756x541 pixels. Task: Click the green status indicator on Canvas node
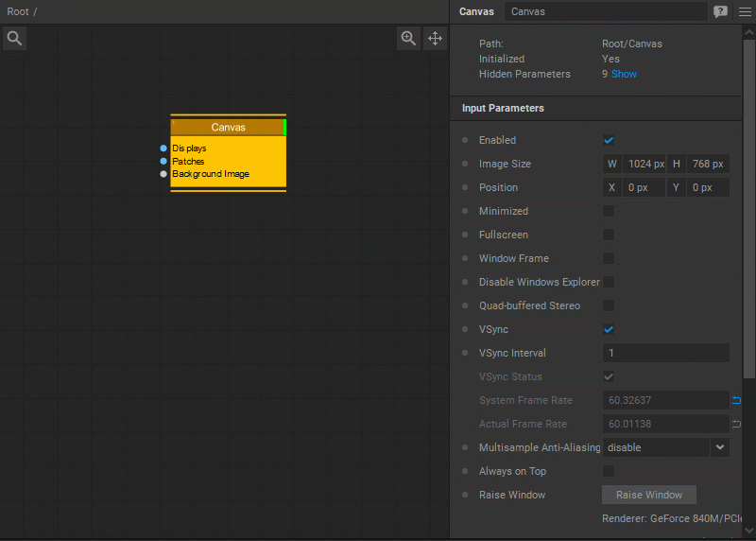click(x=284, y=128)
